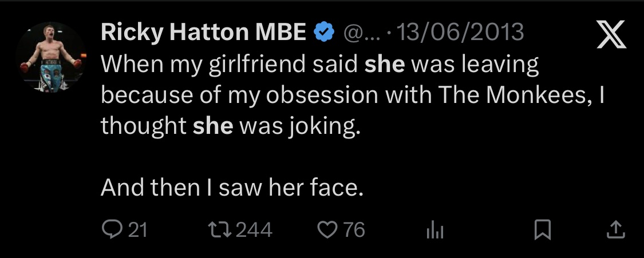This screenshot has width=644, height=258.
Task: Click the words 'When my girlfriend said'
Action: point(230,65)
